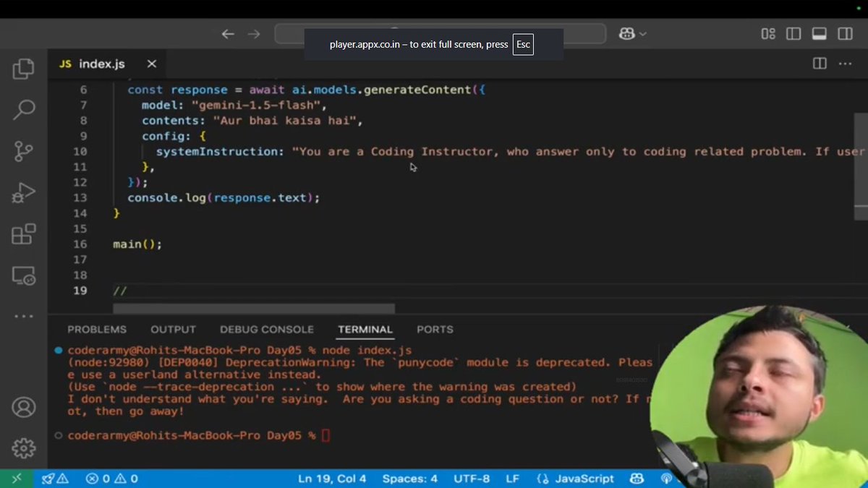The image size is (868, 488).
Task: Click the Go Forward navigation arrow
Action: [x=254, y=34]
